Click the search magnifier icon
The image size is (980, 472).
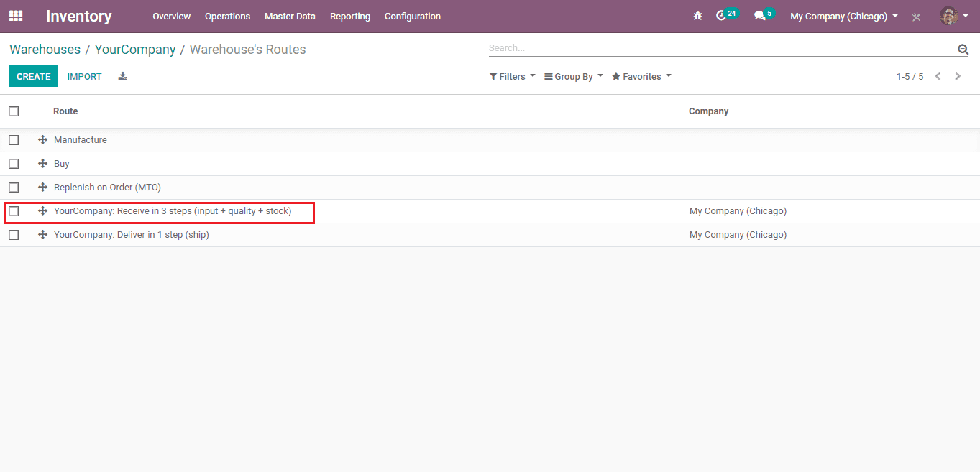coord(963,49)
